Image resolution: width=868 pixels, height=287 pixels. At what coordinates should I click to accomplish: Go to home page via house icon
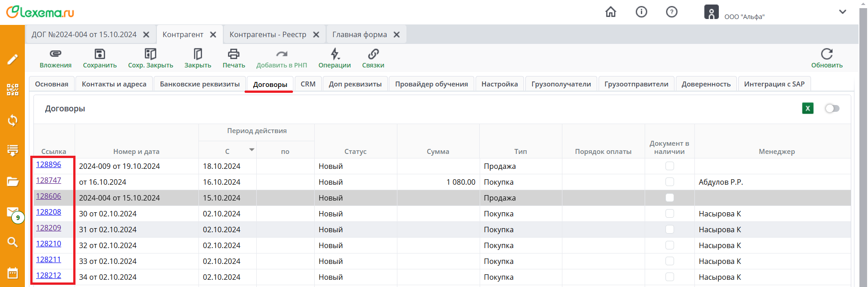point(610,12)
